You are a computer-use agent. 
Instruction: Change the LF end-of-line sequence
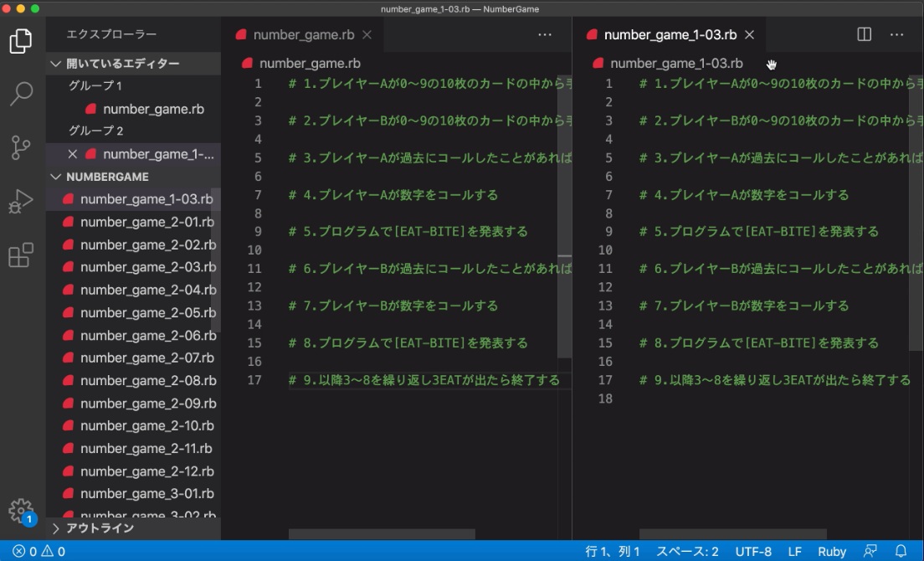click(x=795, y=552)
